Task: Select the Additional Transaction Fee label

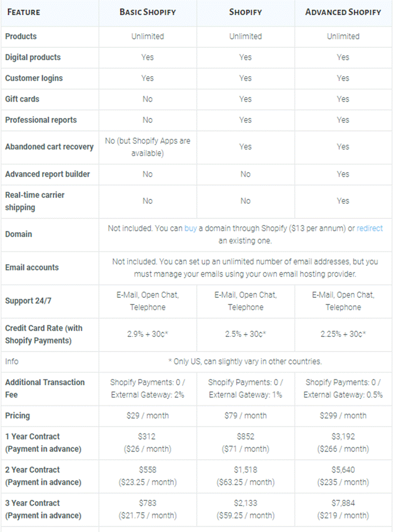Action: point(45,389)
